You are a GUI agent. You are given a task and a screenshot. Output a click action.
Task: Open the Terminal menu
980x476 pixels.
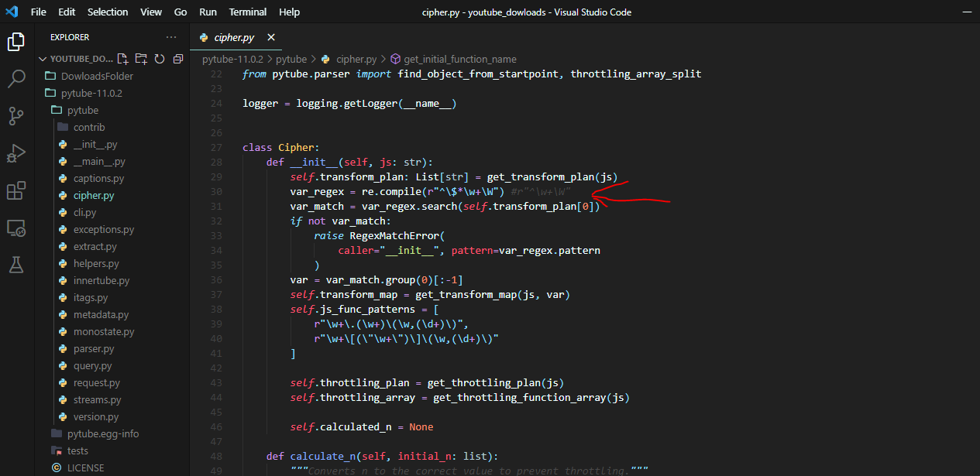tap(247, 12)
